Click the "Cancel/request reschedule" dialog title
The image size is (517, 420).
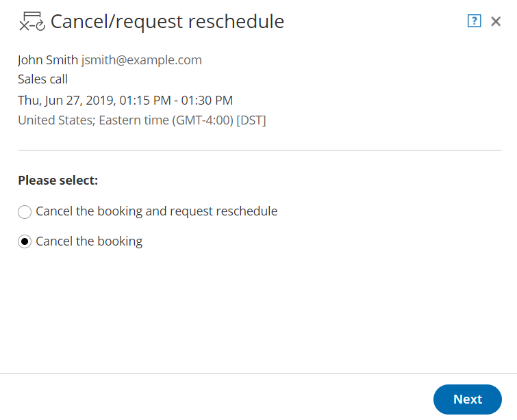pos(167,22)
